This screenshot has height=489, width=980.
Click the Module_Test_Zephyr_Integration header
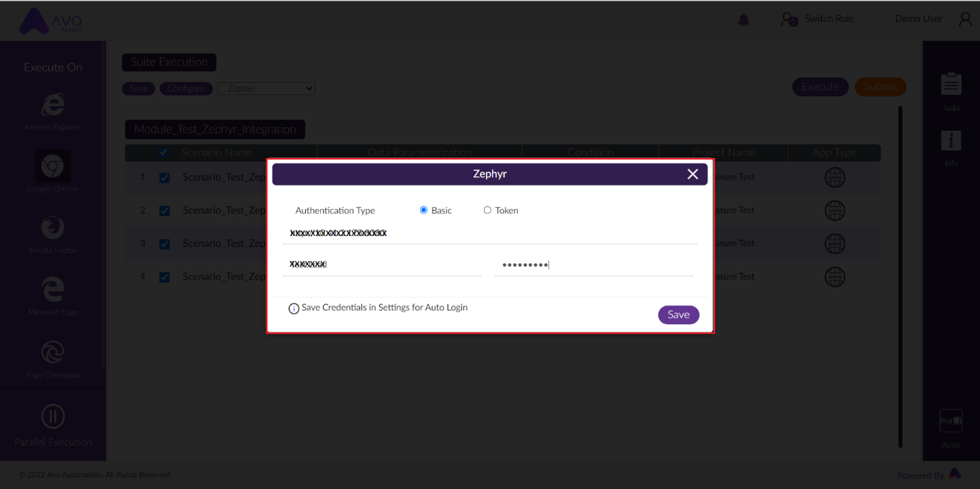click(x=215, y=129)
